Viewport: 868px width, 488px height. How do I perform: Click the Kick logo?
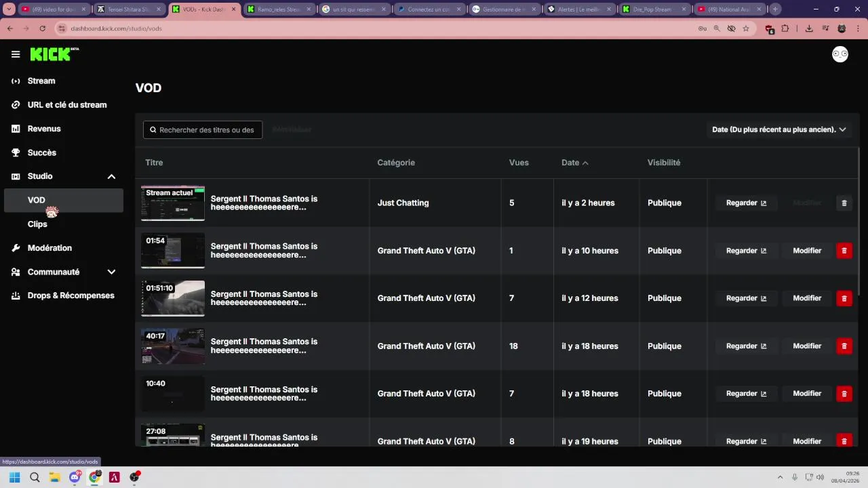pos(54,54)
